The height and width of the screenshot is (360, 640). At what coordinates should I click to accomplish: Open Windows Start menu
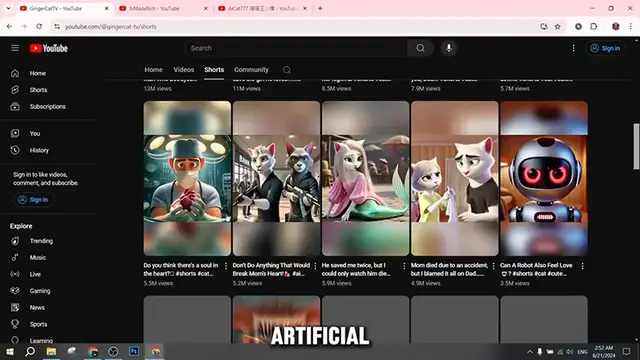10,351
